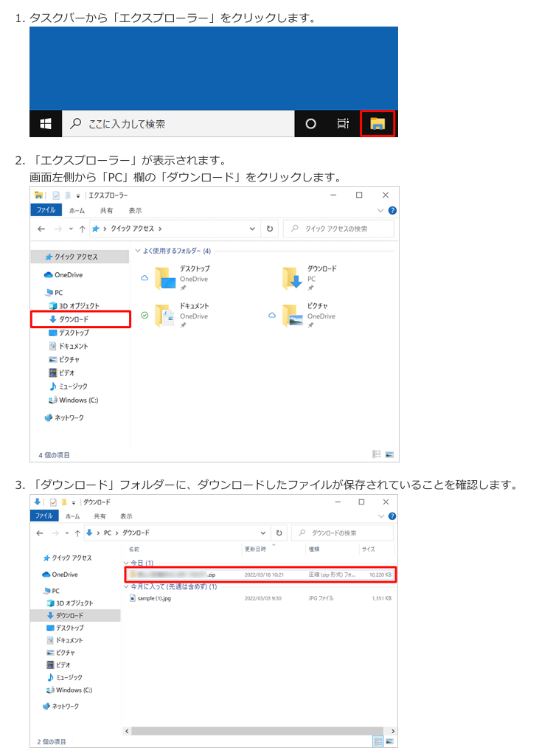Select ピクチャ in the エクスプローラー window sidebar
The height and width of the screenshot is (756, 536).
(64, 360)
